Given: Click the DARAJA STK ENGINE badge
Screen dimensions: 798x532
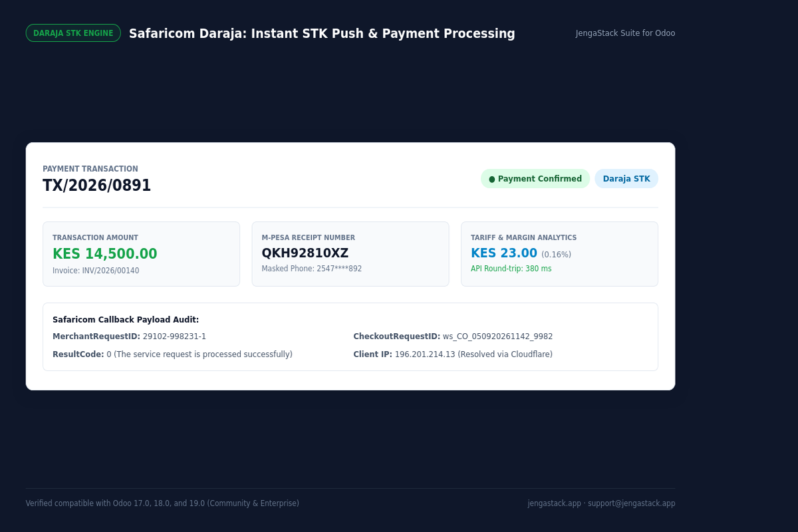Looking at the screenshot, I should (x=73, y=33).
